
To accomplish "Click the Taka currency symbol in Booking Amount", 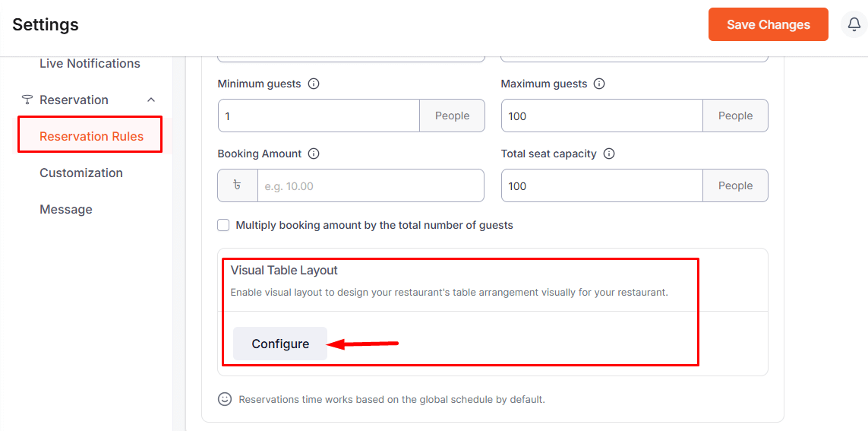I will [x=238, y=185].
